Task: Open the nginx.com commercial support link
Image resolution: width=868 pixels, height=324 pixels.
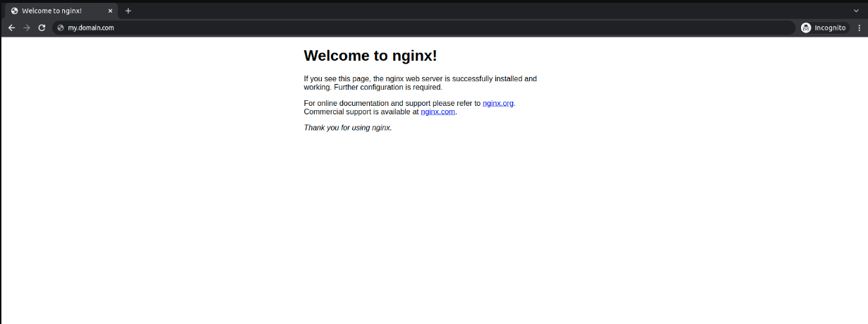Action: 438,112
